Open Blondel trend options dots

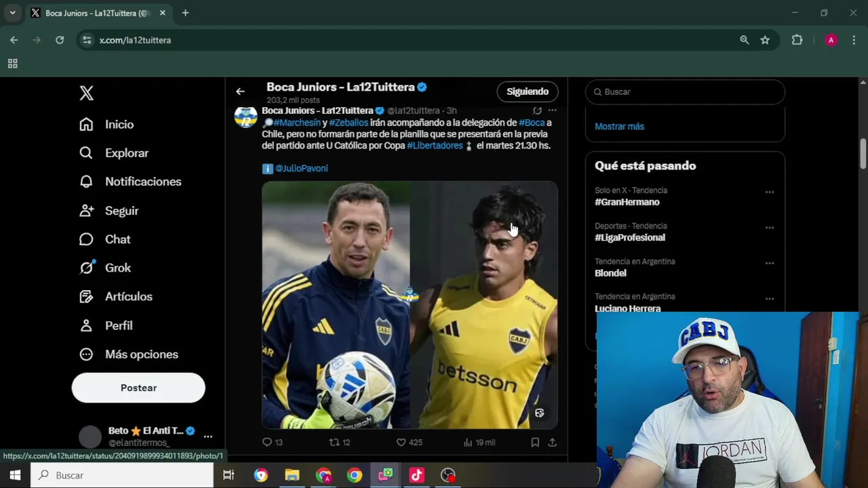tap(770, 263)
